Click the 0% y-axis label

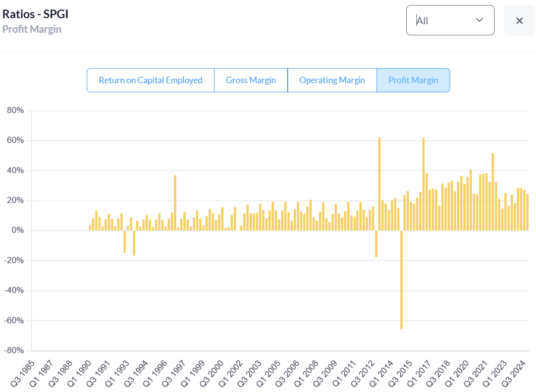click(18, 231)
